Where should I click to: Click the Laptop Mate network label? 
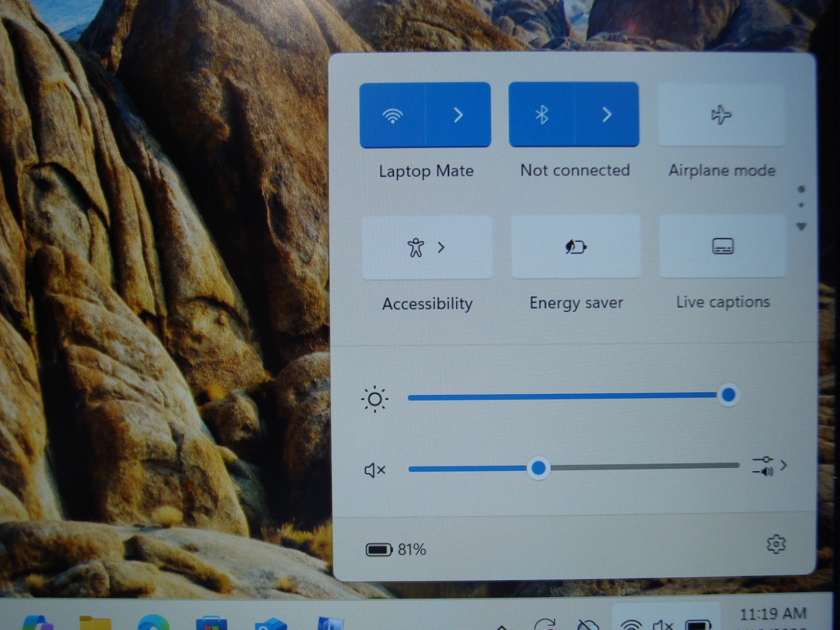(x=426, y=171)
